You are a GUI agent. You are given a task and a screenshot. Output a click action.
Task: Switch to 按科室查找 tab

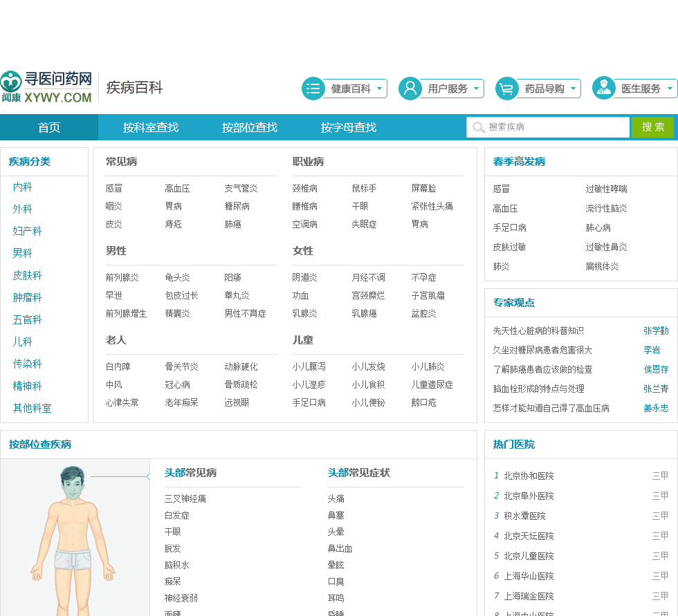coord(151,127)
